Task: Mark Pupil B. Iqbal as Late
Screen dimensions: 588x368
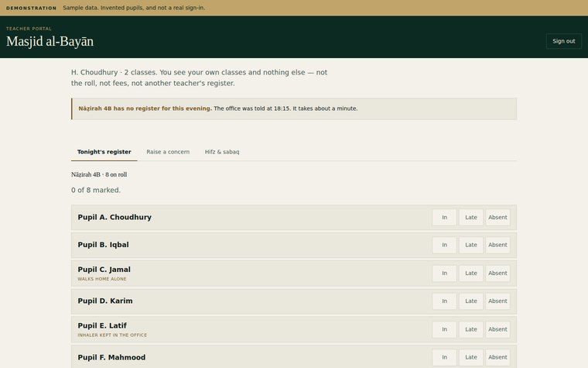Action: pos(471,245)
